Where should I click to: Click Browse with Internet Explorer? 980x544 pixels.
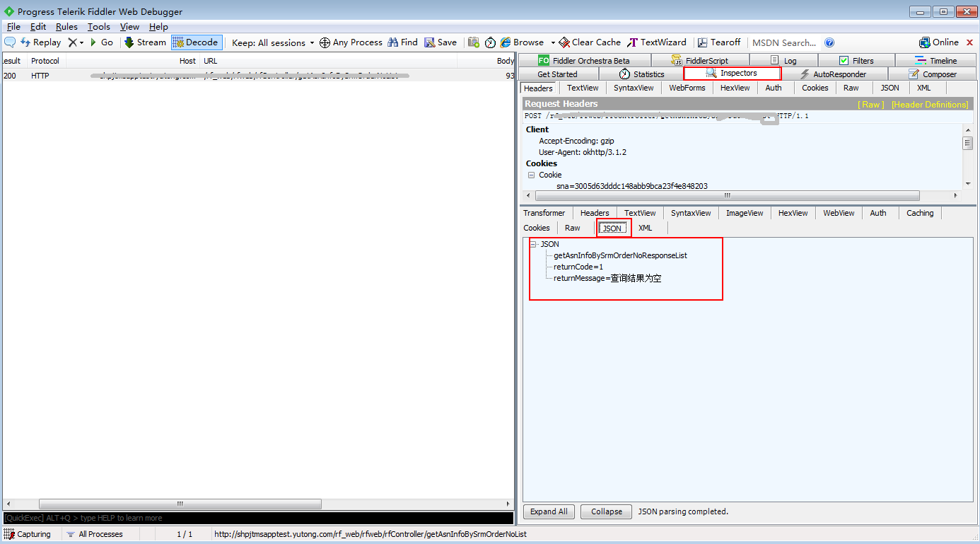coord(522,42)
